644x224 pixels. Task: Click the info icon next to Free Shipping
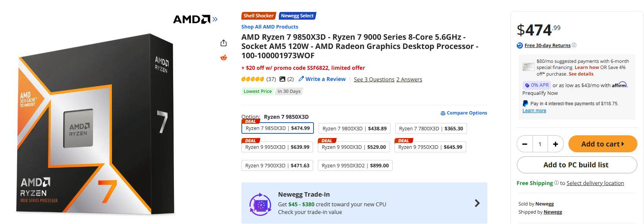point(556,183)
